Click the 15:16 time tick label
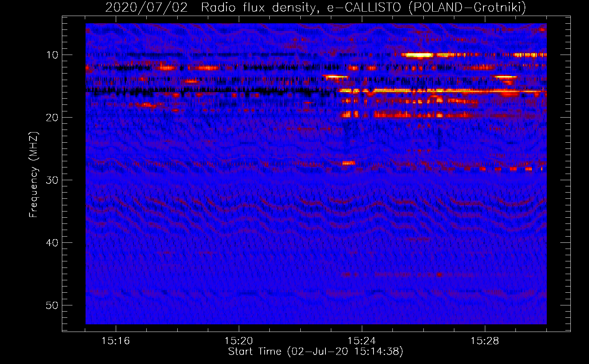This screenshot has width=589, height=364. pos(116,341)
